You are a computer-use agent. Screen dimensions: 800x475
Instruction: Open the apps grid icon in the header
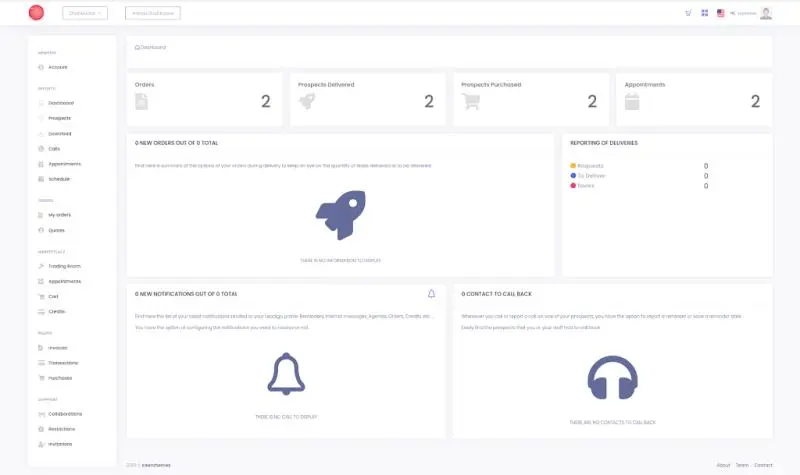coord(705,13)
